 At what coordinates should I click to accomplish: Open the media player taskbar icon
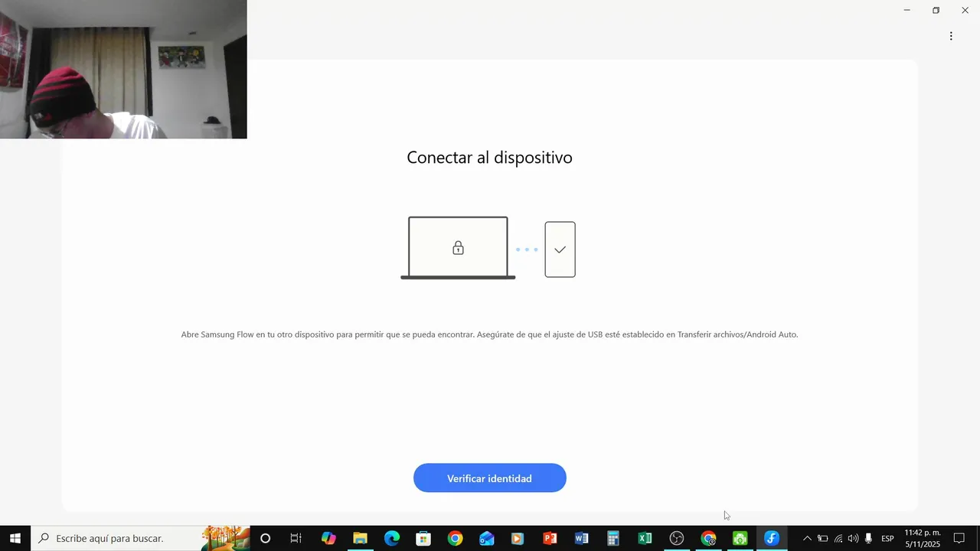[x=518, y=539]
